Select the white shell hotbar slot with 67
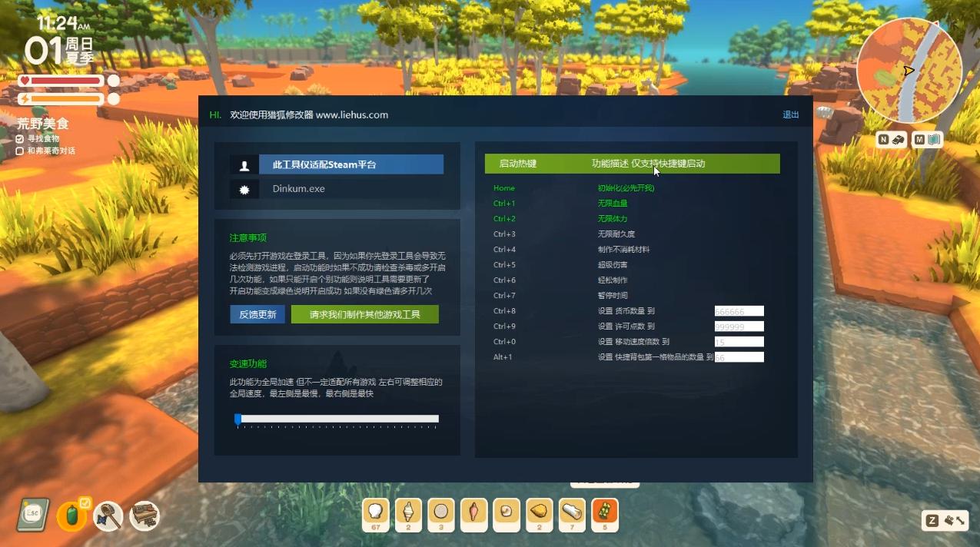Viewport: 980px width, 547px height. (x=376, y=515)
